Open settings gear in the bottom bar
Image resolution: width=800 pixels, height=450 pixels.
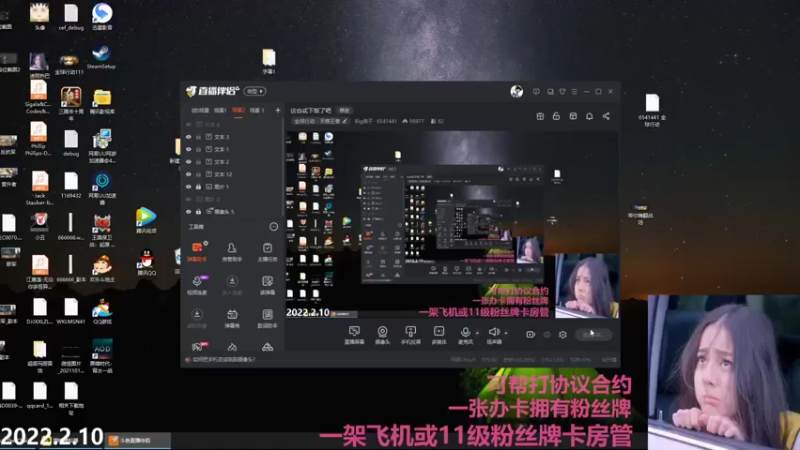point(562,334)
